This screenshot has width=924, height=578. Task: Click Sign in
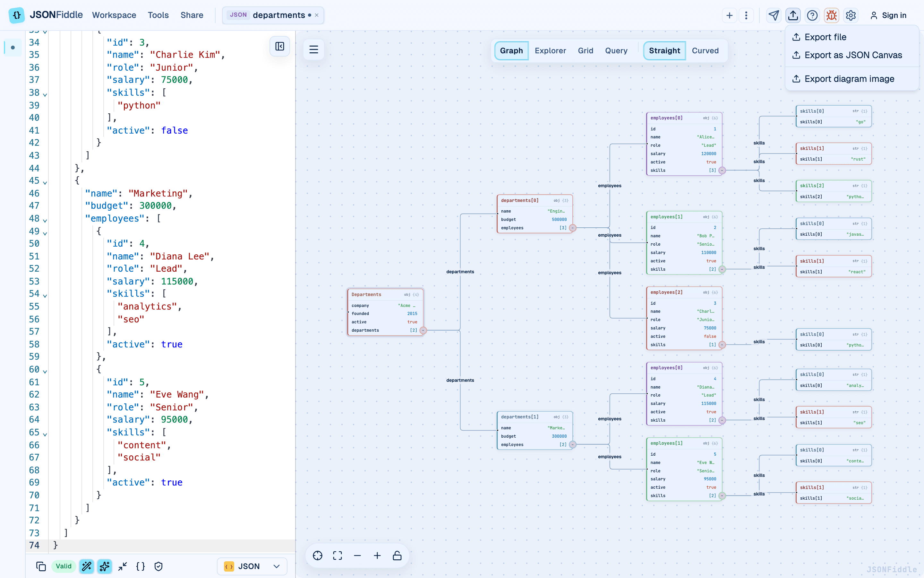point(888,15)
